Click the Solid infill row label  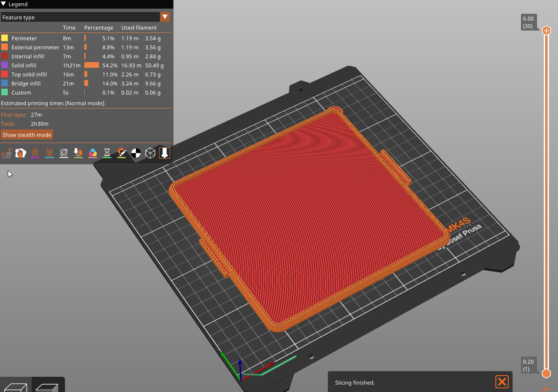coord(24,65)
